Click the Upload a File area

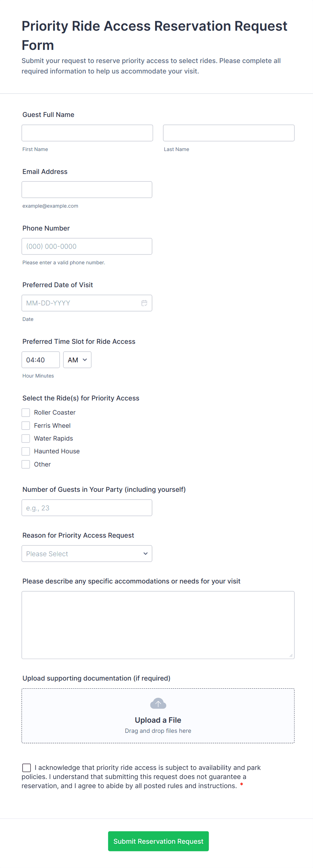(x=158, y=720)
